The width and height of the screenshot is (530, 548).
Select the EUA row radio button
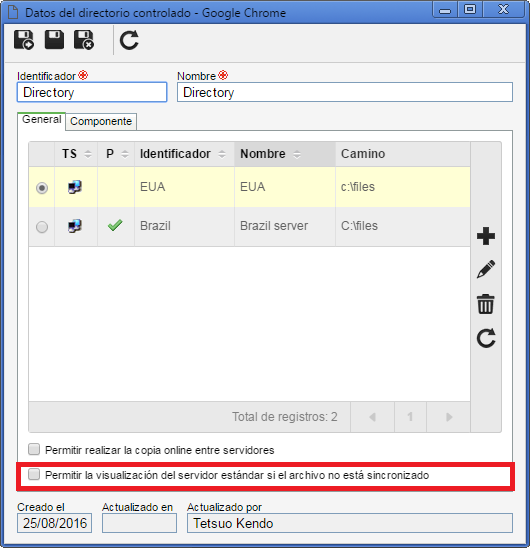point(42,188)
